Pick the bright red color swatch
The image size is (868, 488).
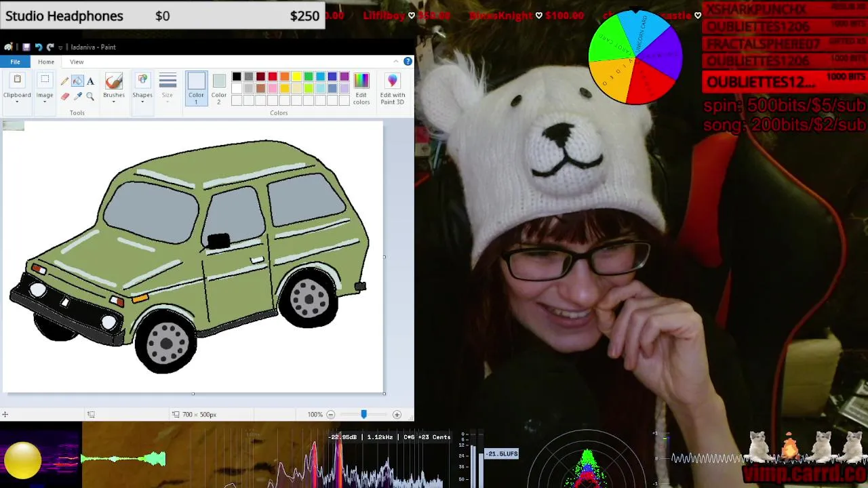coord(273,77)
